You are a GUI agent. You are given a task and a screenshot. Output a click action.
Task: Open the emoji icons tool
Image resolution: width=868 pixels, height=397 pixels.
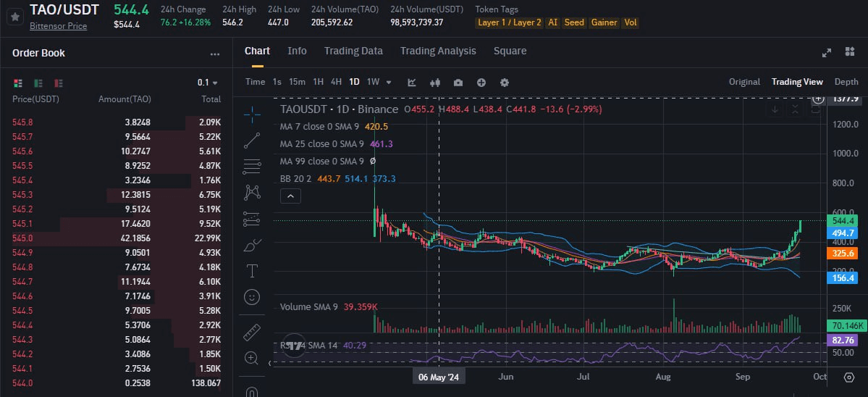[x=252, y=297]
